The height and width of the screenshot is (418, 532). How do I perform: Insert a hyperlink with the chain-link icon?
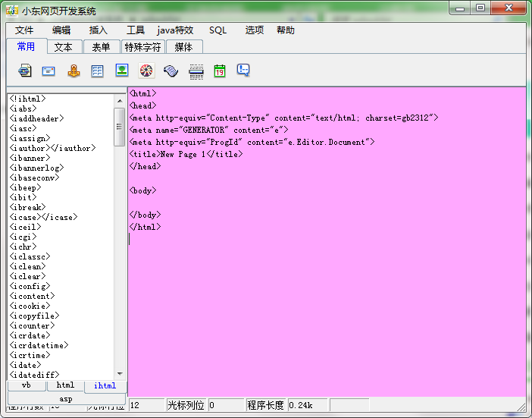click(25, 71)
